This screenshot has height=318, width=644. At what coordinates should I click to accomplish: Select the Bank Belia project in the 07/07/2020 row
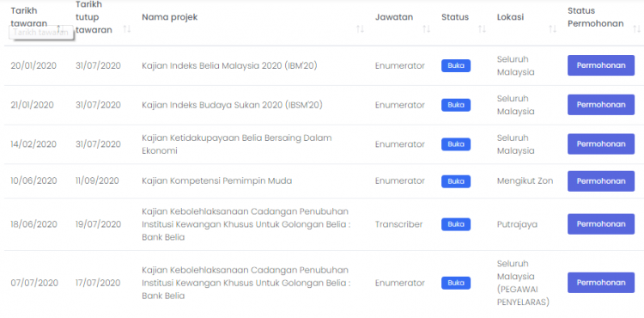click(246, 283)
